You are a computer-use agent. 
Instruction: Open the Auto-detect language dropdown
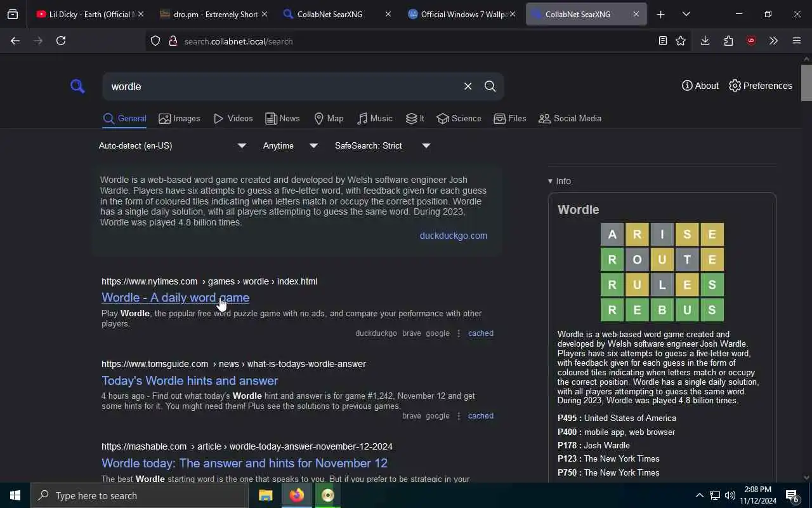(x=173, y=146)
